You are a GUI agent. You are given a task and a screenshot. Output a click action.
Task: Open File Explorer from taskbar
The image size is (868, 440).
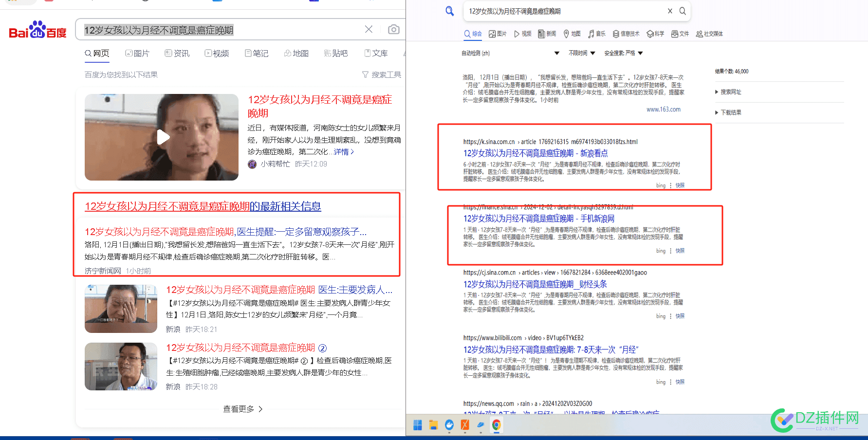(x=433, y=425)
